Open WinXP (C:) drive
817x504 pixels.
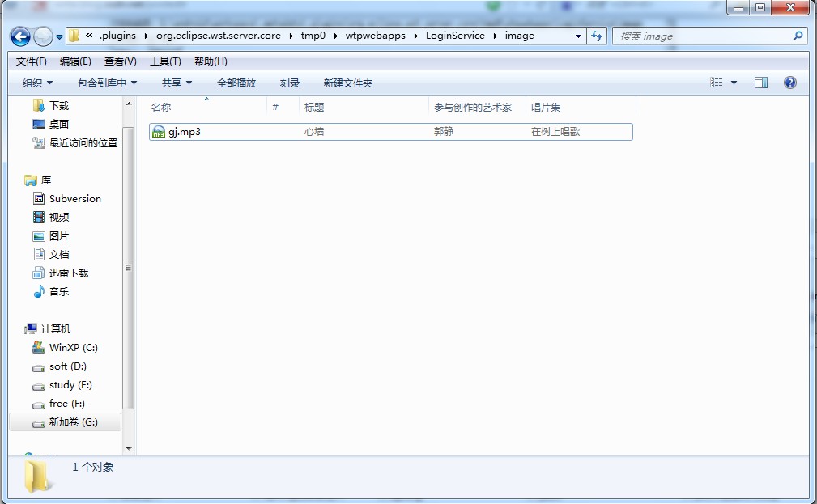pyautogui.click(x=73, y=347)
